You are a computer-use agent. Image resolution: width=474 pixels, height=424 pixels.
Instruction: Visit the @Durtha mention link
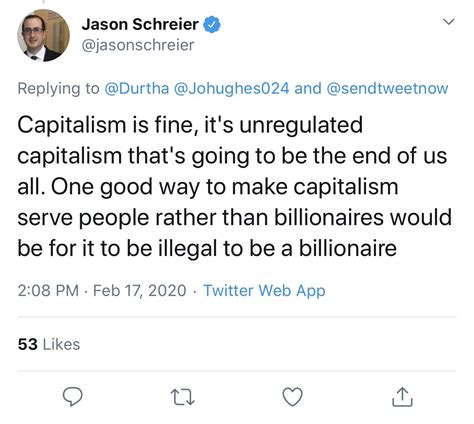point(137,88)
